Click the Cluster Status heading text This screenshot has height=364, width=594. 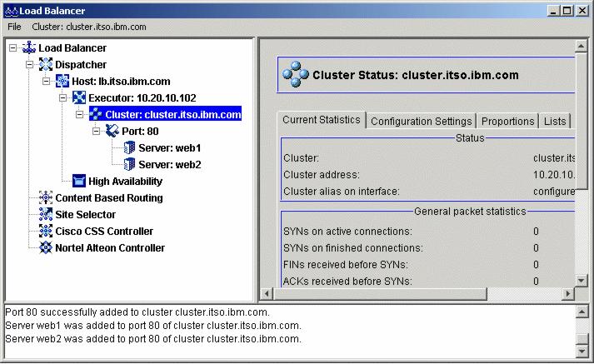coord(415,75)
